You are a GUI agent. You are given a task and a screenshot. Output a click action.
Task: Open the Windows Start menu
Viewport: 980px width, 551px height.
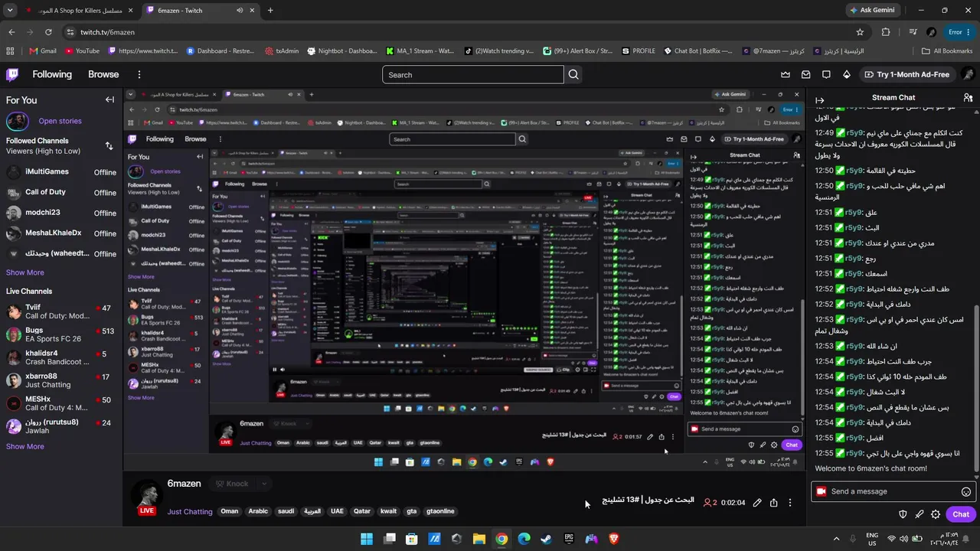(x=367, y=539)
